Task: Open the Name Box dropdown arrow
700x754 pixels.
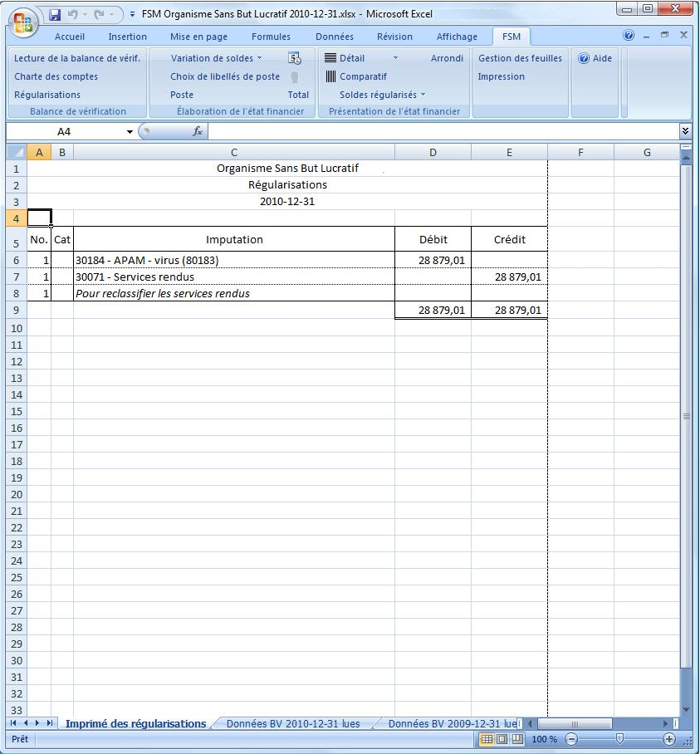Action: (x=130, y=132)
